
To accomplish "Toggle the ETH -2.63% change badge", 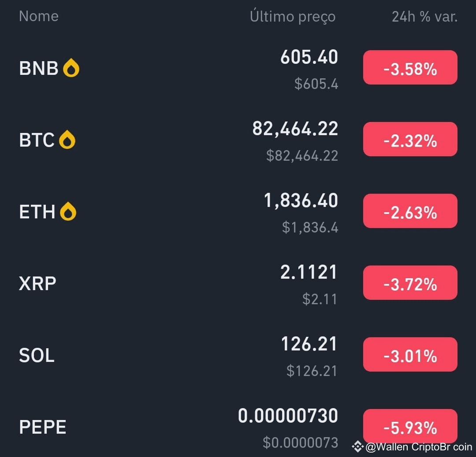I will [410, 211].
